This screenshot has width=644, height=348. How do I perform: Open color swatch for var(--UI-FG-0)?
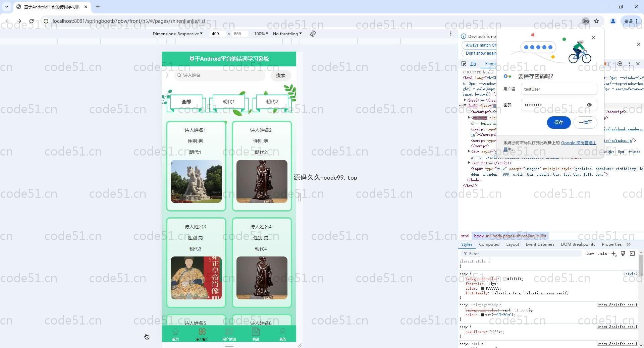483,315
